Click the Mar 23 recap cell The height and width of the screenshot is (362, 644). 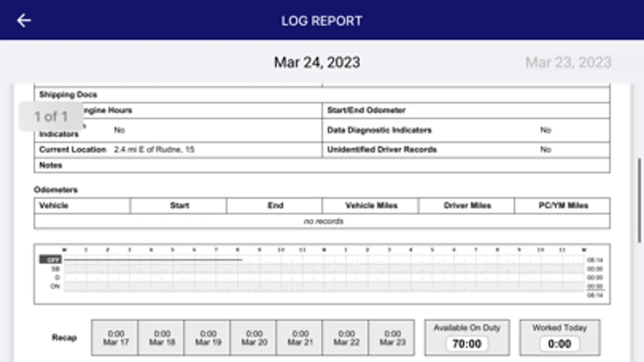click(x=392, y=338)
